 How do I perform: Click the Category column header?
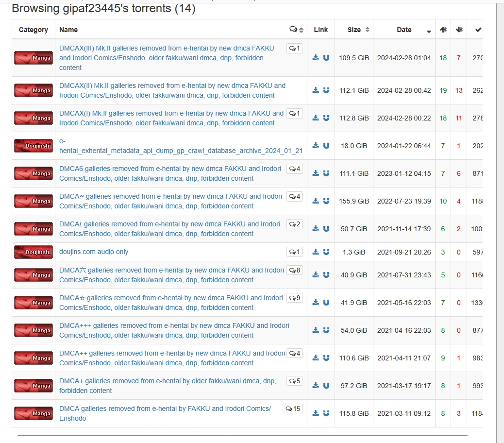pos(34,30)
